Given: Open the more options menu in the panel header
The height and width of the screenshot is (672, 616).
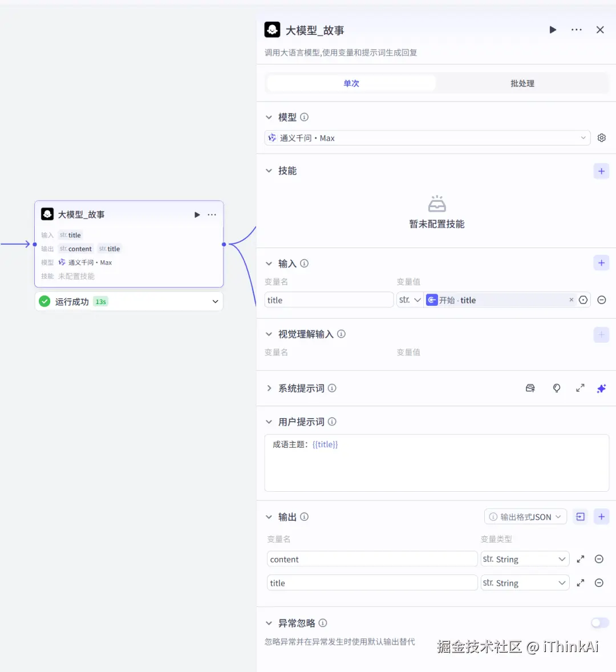Looking at the screenshot, I should (576, 30).
